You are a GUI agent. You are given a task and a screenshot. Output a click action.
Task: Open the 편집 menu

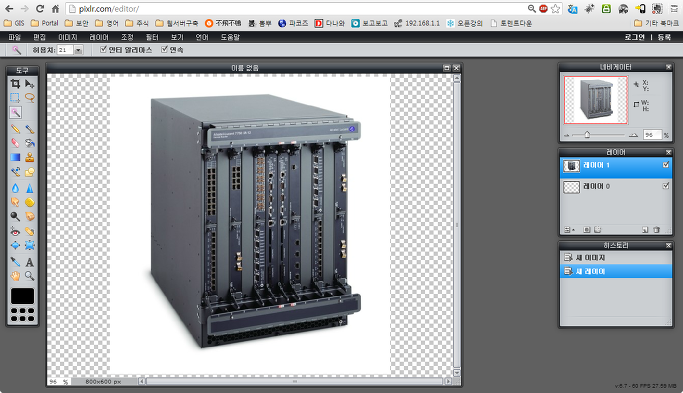pyautogui.click(x=40, y=37)
